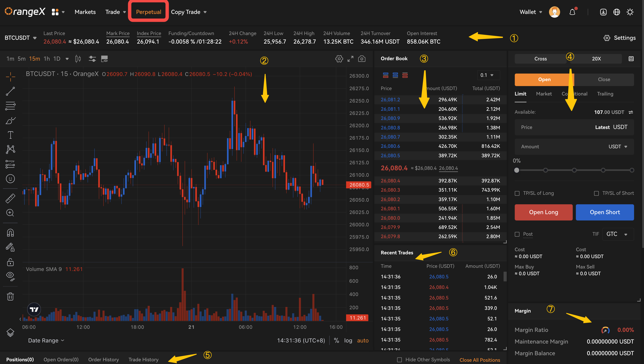Open chart settings via the gear icon
The height and width of the screenshot is (364, 644).
(339, 59)
